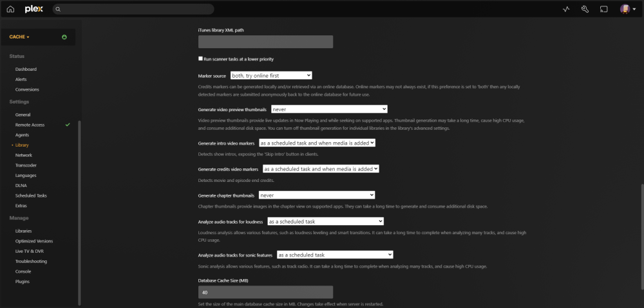This screenshot has width=644, height=308.
Task: Click the green server status icon
Action: pyautogui.click(x=64, y=37)
